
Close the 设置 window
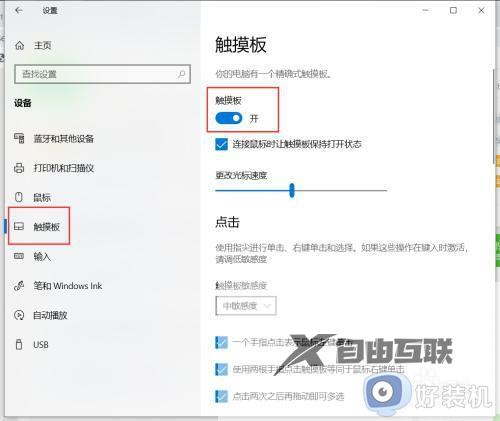pos(481,10)
